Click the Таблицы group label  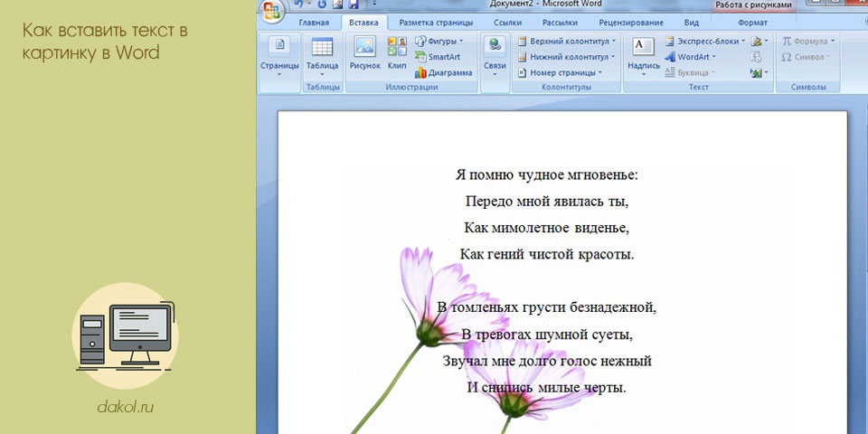click(x=323, y=87)
